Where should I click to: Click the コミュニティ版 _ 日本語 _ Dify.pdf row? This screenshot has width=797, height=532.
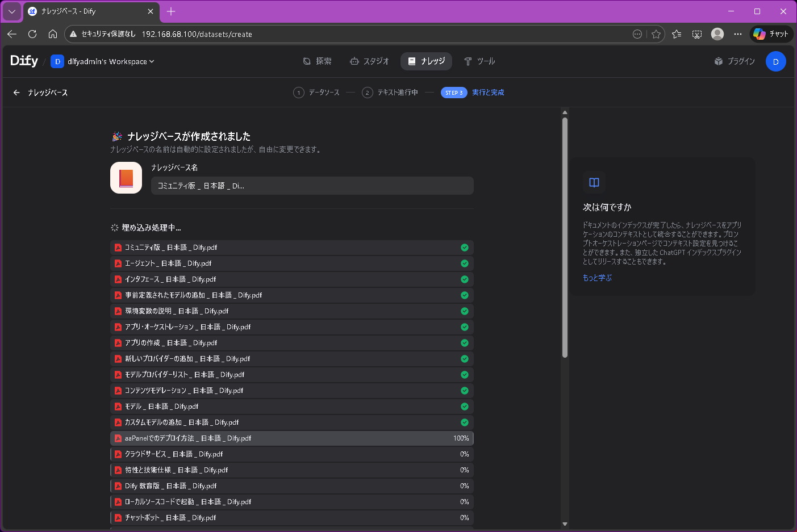point(292,248)
